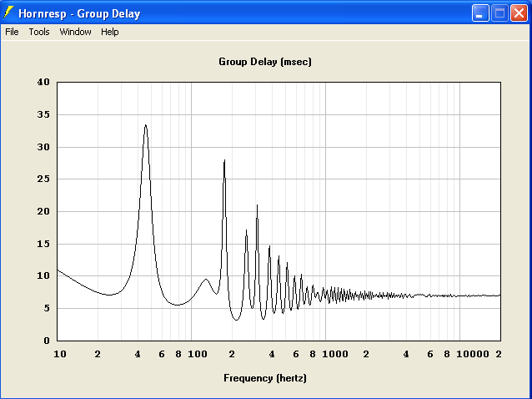Click the Hornresp lightning icon in title bar
The width and height of the screenshot is (532, 399).
(8, 13)
